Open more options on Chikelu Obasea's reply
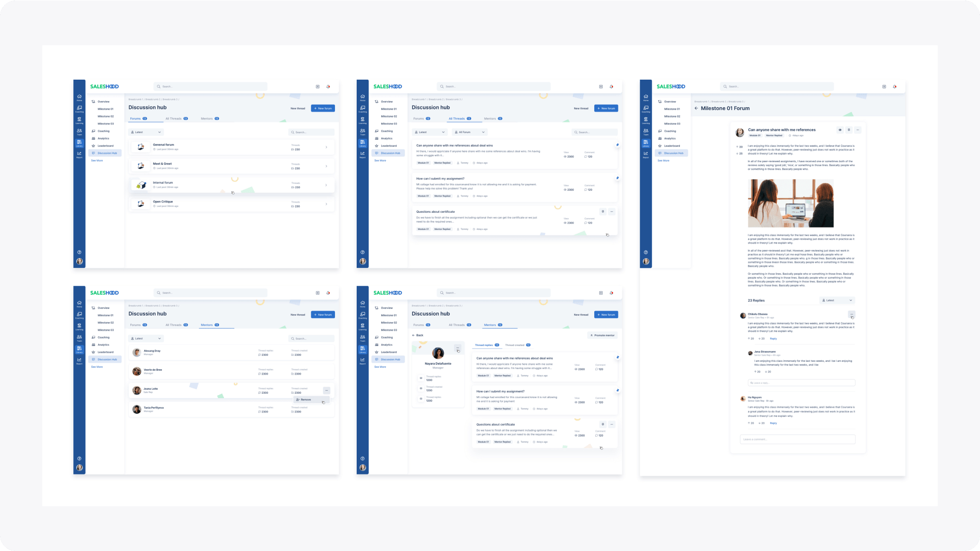Image resolution: width=980 pixels, height=551 pixels. click(x=852, y=314)
